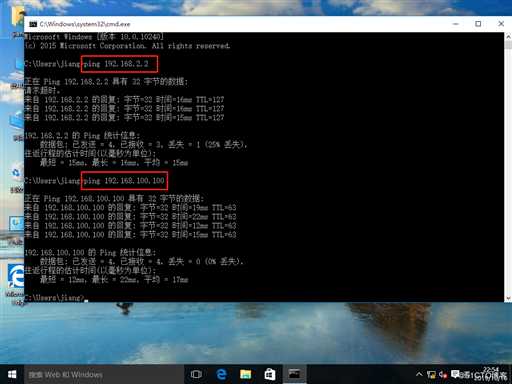Click the '正在 Ping 192.168.2.2' line
Screen dimensions: 512x384
[106, 82]
